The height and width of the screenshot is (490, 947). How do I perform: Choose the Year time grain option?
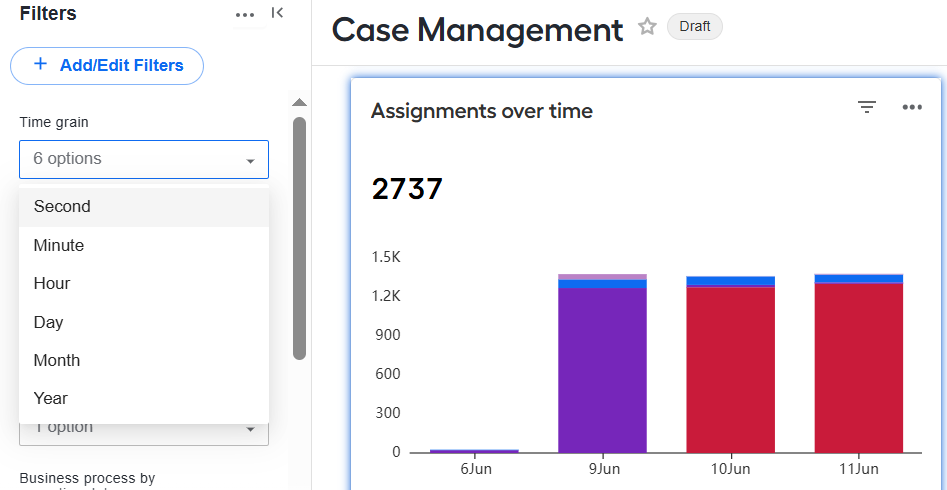pyautogui.click(x=144, y=398)
